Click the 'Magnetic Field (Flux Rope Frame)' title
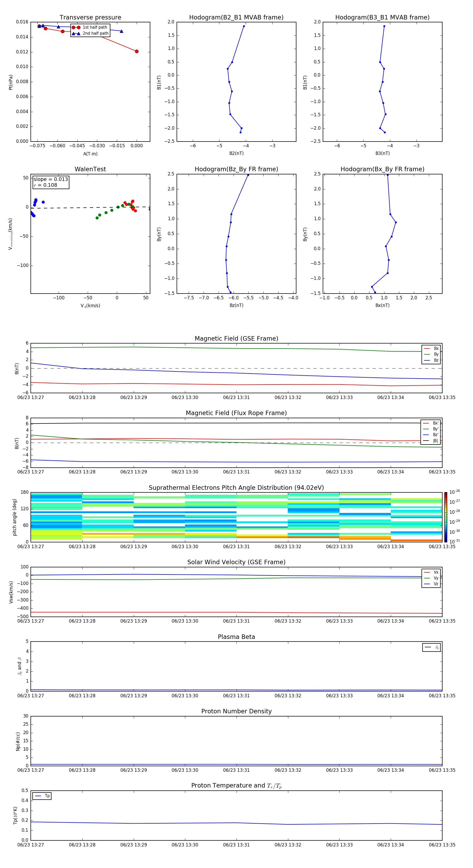Image resolution: width=473 pixels, height=868 pixels. [x=236, y=413]
